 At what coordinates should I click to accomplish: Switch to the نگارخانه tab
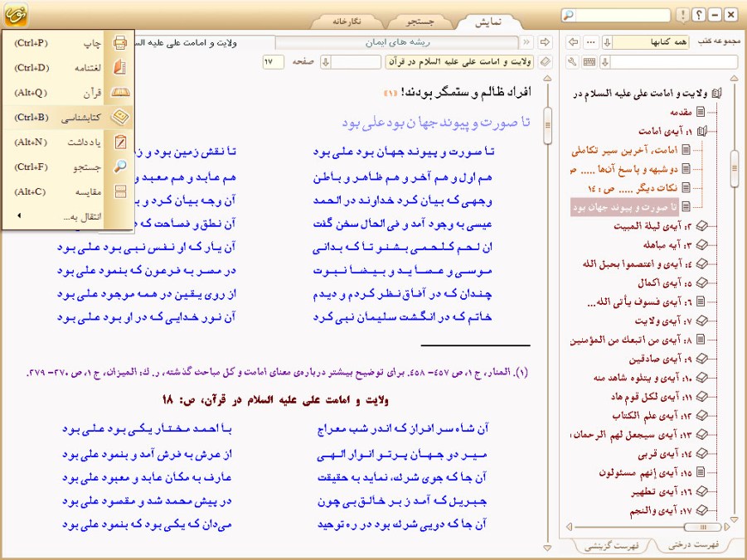point(347,22)
